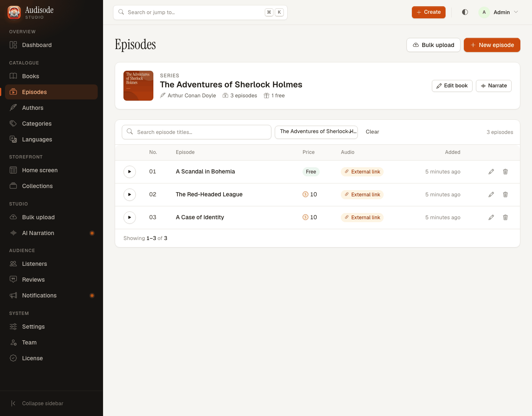This screenshot has width=532, height=416.
Task: Go to Collections
Action: (52, 186)
